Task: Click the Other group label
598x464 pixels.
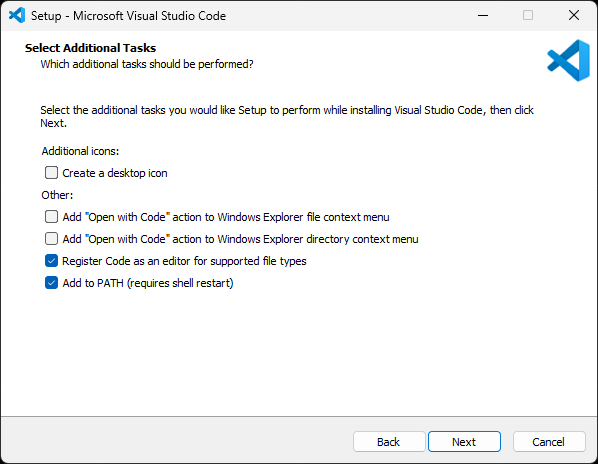Action: pyautogui.click(x=57, y=195)
